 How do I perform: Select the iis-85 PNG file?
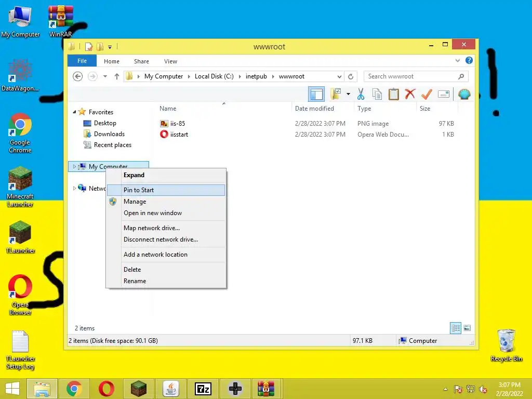pyautogui.click(x=178, y=124)
